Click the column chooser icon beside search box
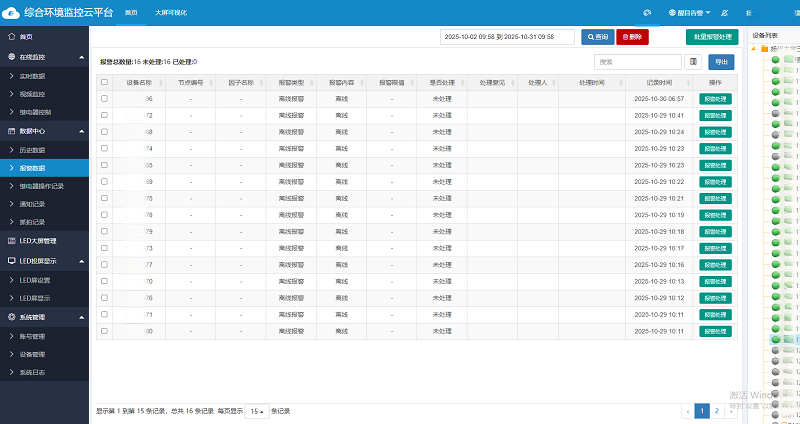The image size is (800, 424). click(693, 62)
